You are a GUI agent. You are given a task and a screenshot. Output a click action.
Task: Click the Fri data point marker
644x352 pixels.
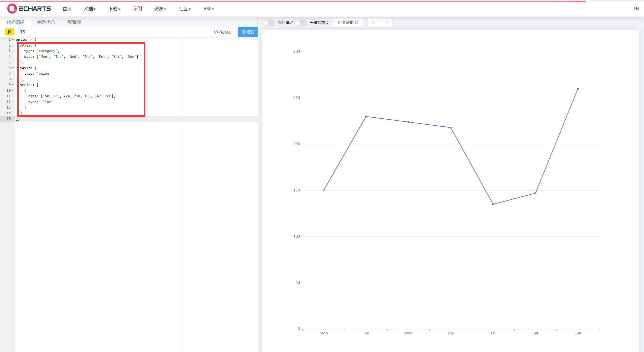pos(493,204)
